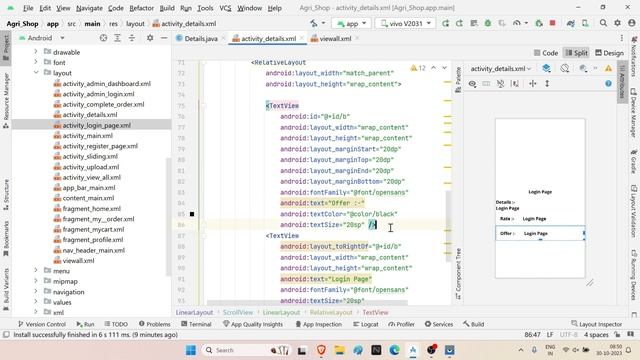This screenshot has width=640, height=360.
Task: Open Problems tool window
Action: (x=155, y=324)
